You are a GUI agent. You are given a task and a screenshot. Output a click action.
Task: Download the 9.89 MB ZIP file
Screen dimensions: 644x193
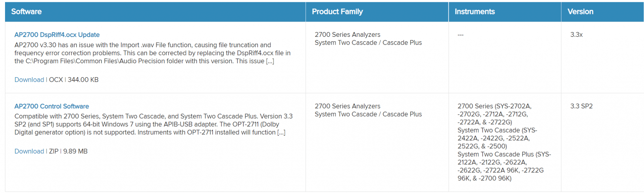click(29, 151)
